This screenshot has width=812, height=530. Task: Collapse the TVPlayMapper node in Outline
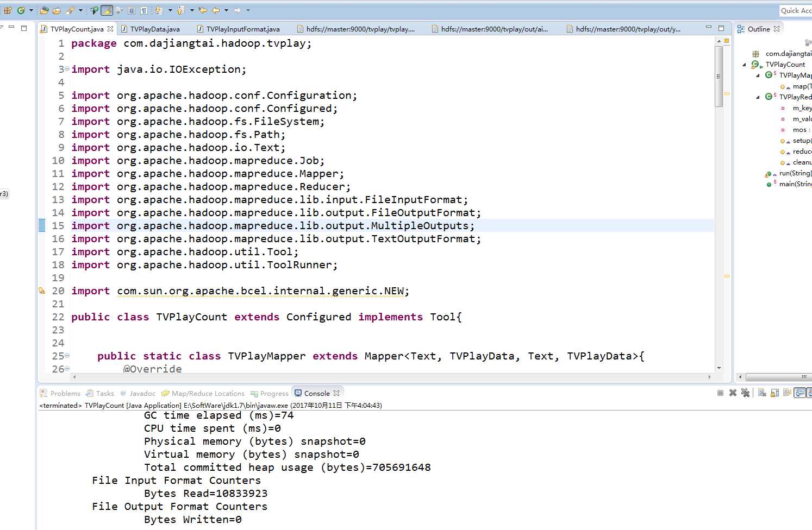(758, 75)
